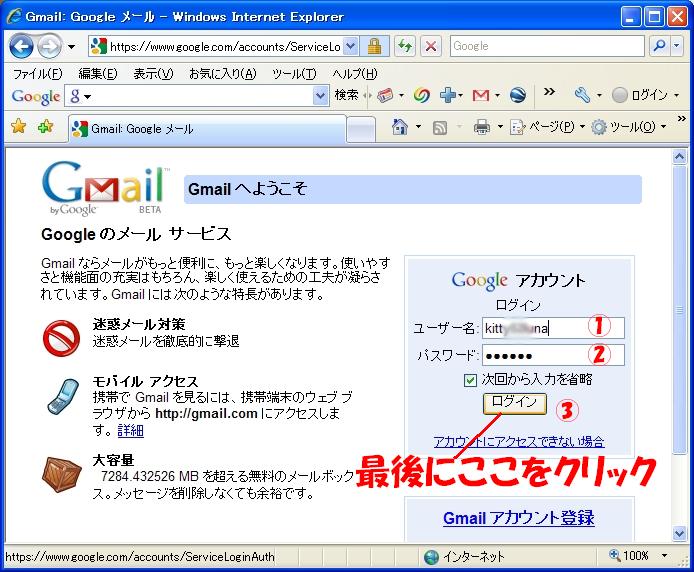
Task: Open the アカウントにアクセスできない場合 link
Action: coord(519,441)
